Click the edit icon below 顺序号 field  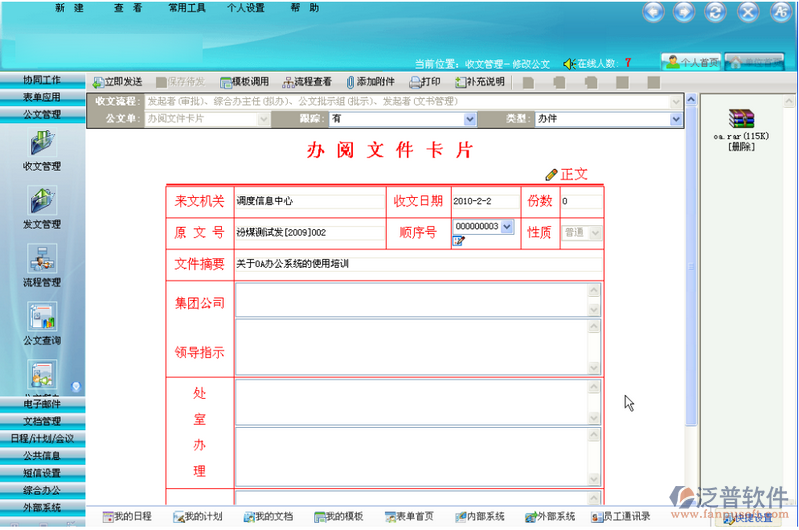tap(459, 241)
